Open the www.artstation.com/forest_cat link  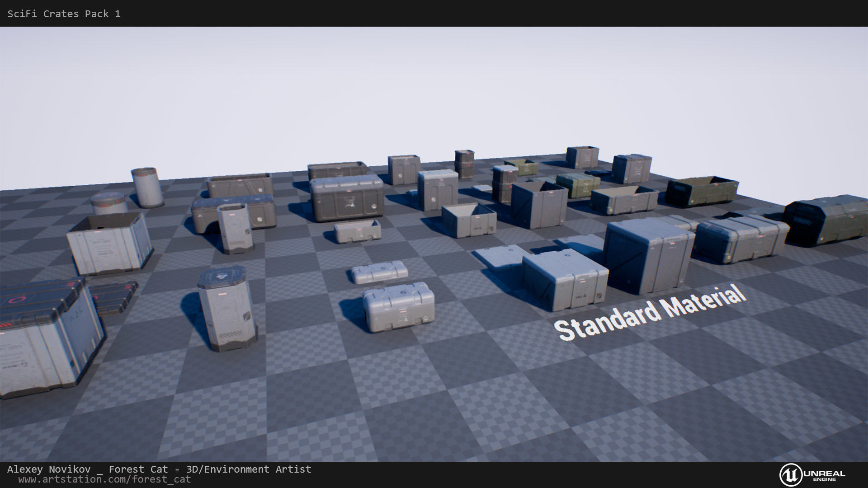point(104,479)
